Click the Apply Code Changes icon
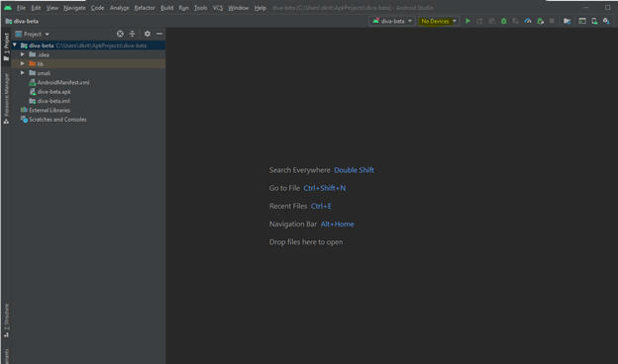Screen dimensions: 618x364 [492, 21]
